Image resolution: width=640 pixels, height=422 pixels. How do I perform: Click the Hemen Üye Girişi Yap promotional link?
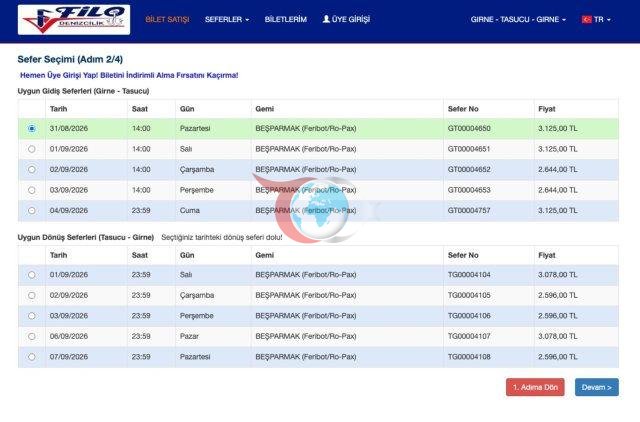[129, 75]
